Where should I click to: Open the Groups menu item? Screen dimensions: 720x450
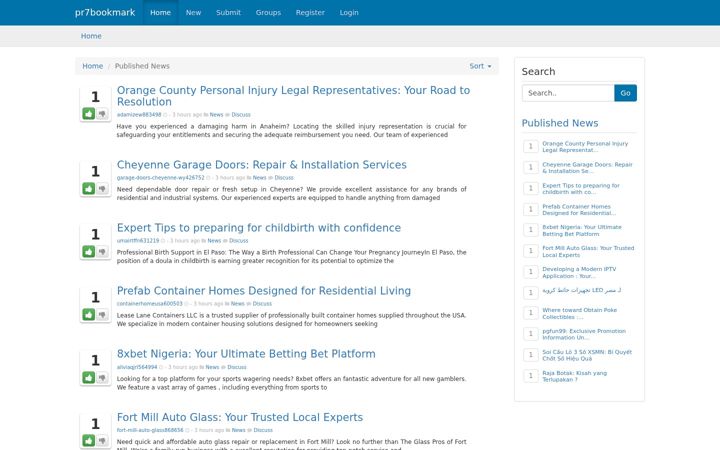coord(268,12)
